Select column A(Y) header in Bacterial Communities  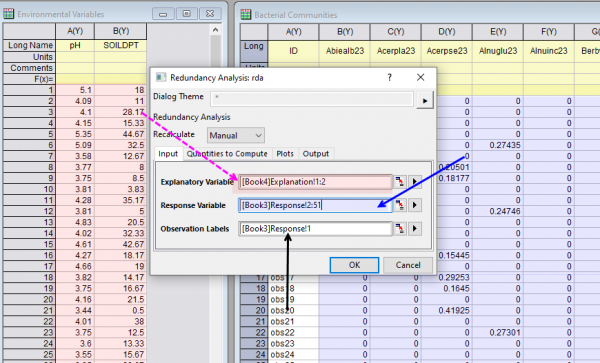click(293, 32)
